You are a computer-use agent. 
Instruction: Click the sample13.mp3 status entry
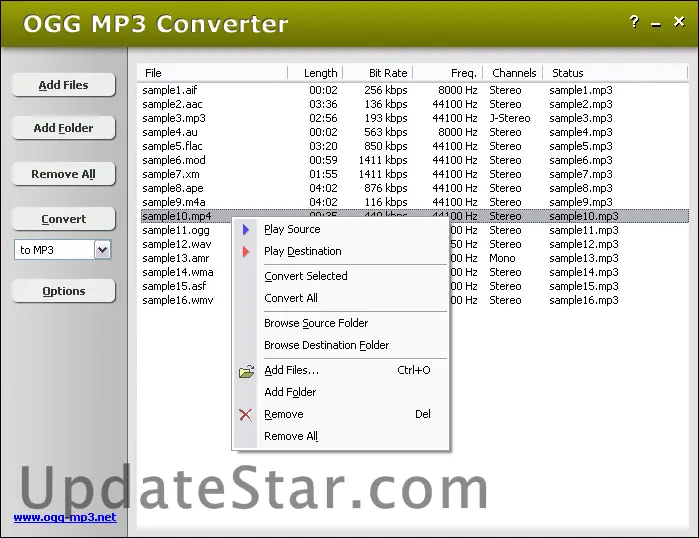tap(584, 258)
